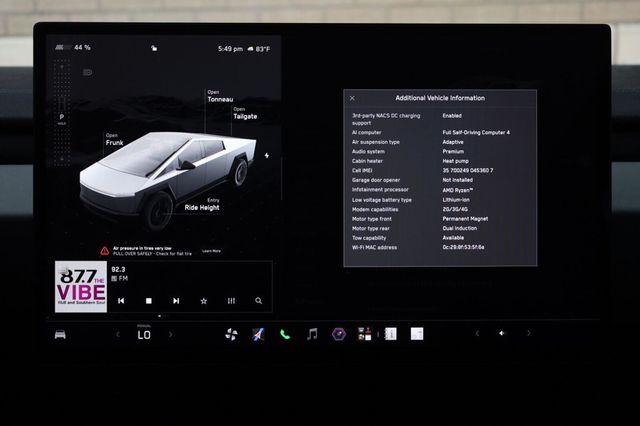Open the Tailgate

[245, 113]
